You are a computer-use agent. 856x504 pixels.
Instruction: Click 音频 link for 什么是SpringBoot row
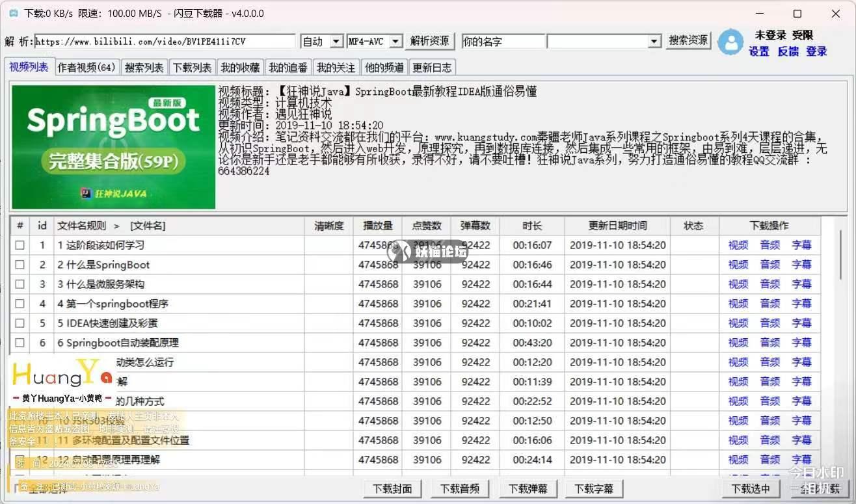pos(770,265)
